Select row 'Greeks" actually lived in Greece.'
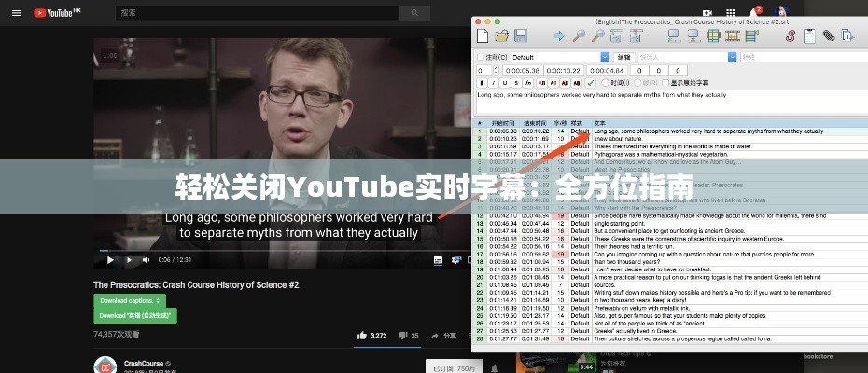This screenshot has height=373, width=868. pyautogui.click(x=670, y=331)
